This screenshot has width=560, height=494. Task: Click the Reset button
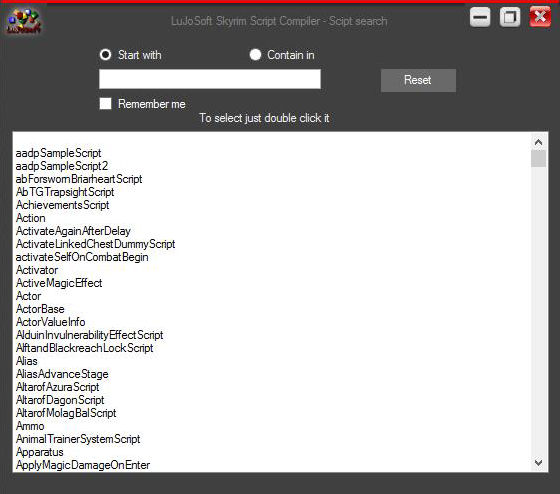tap(418, 80)
